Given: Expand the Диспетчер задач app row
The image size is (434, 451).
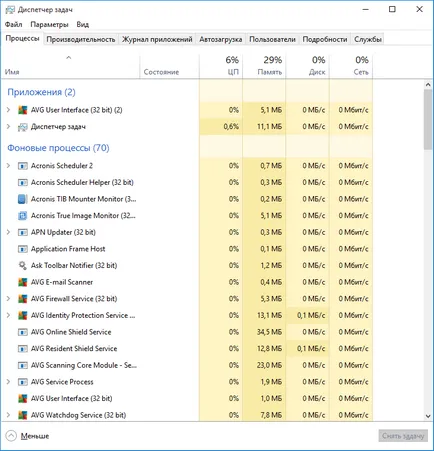Looking at the screenshot, I should (x=8, y=126).
